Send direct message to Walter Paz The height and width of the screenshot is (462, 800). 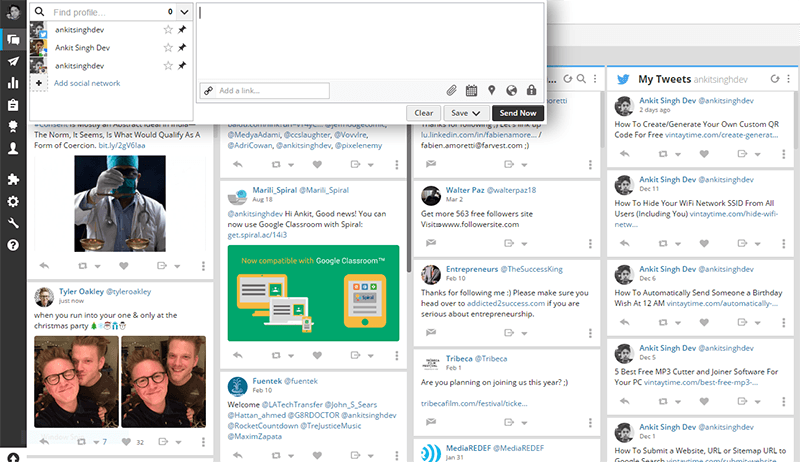tap(431, 243)
